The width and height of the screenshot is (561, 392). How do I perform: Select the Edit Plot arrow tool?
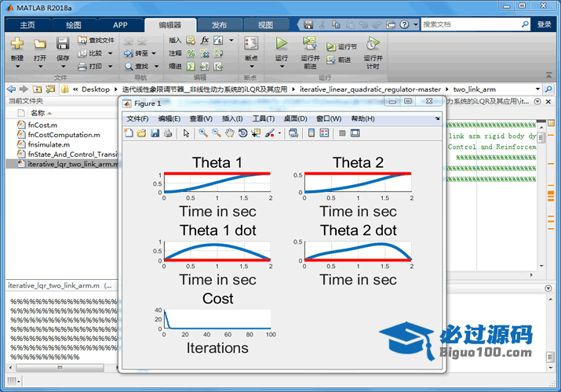click(x=186, y=133)
